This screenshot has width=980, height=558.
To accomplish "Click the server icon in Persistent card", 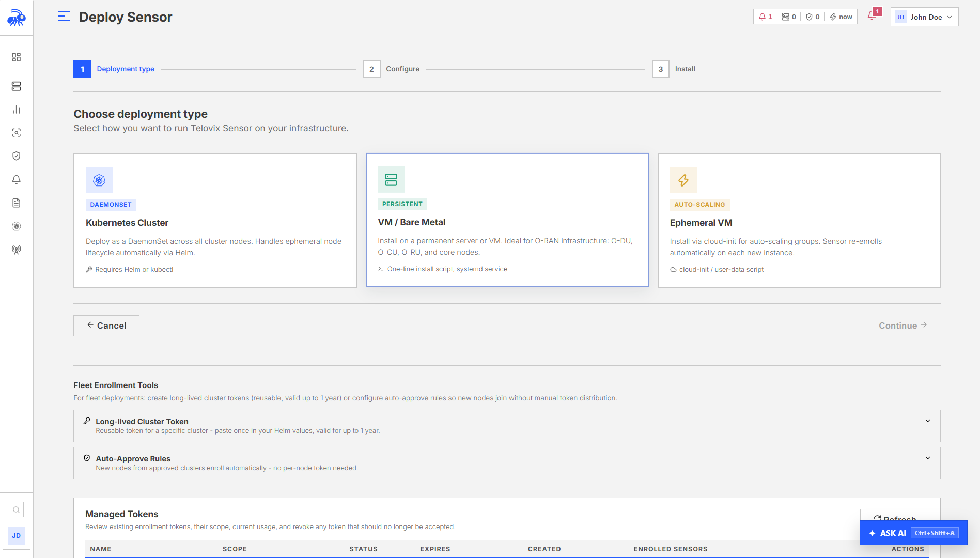I will pyautogui.click(x=391, y=180).
